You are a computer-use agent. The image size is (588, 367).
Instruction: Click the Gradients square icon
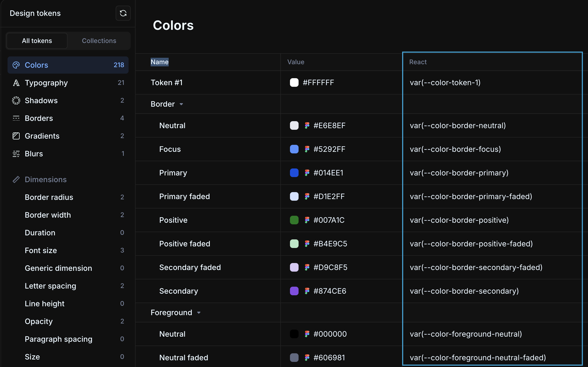click(x=16, y=136)
